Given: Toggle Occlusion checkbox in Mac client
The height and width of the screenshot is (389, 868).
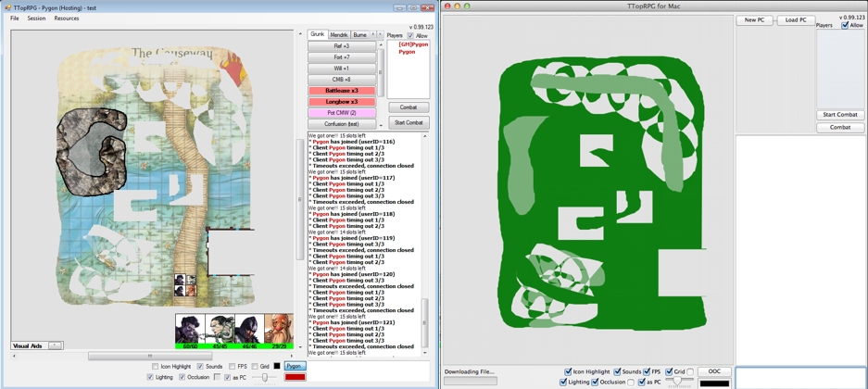Looking at the screenshot, I should [x=595, y=382].
